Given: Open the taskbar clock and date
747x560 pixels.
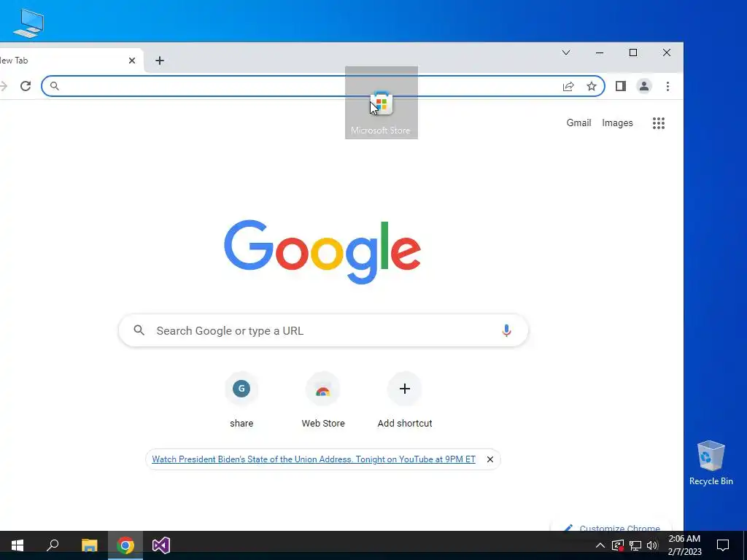Looking at the screenshot, I should 684,545.
